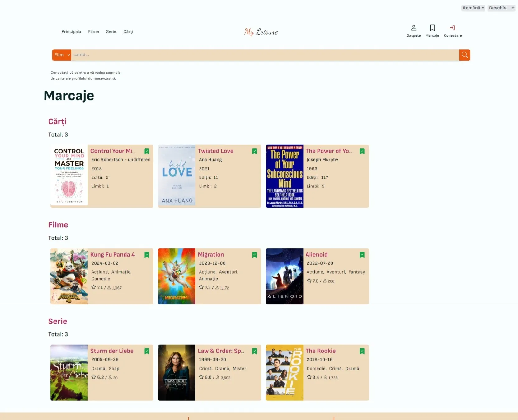The width and height of the screenshot is (518, 420).
Task: Open the Cărți navigation item
Action: [x=128, y=32]
